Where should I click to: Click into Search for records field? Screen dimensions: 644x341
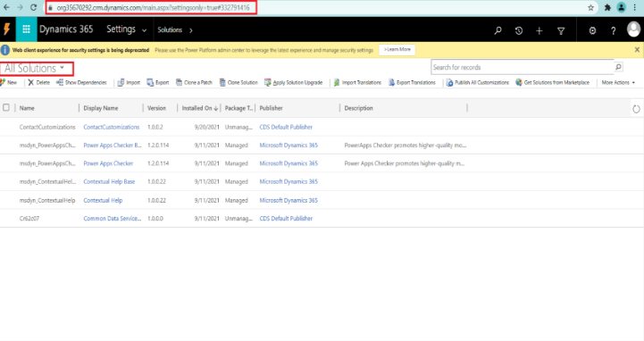[x=523, y=67]
